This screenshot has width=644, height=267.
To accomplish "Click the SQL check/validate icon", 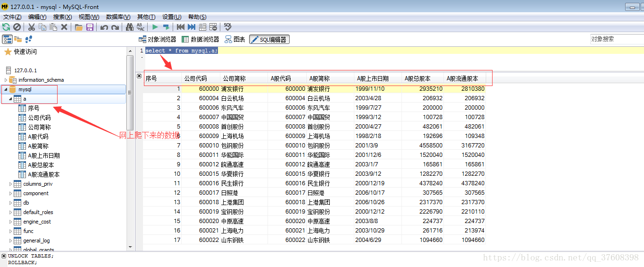I will [228, 27].
